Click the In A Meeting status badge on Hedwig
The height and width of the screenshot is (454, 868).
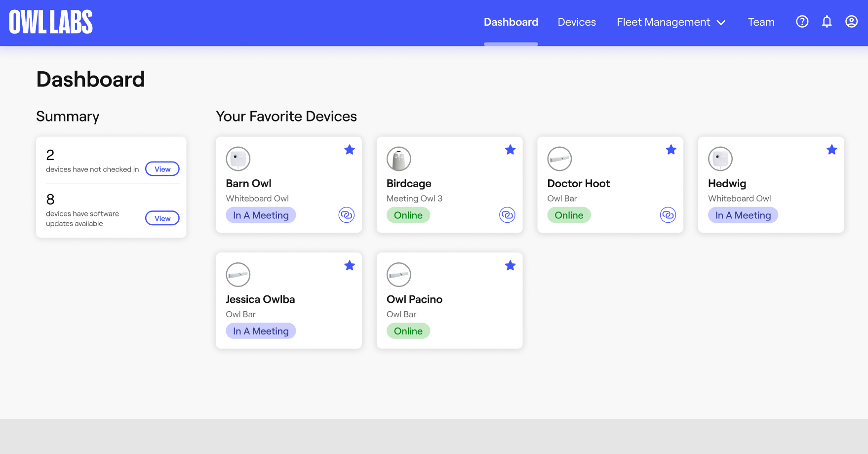click(x=743, y=215)
